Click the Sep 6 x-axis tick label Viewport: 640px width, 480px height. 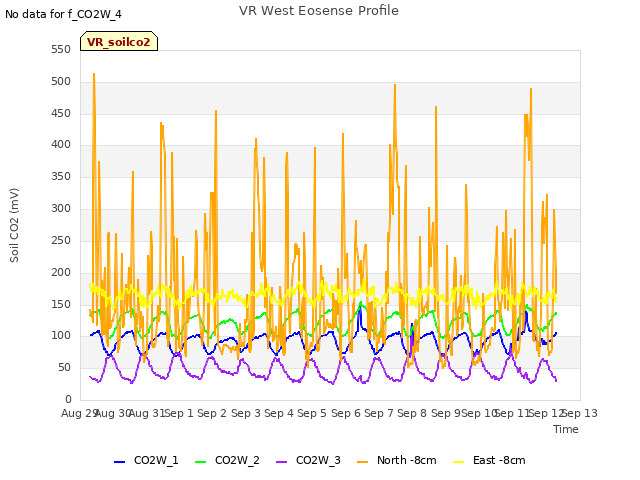point(346,413)
